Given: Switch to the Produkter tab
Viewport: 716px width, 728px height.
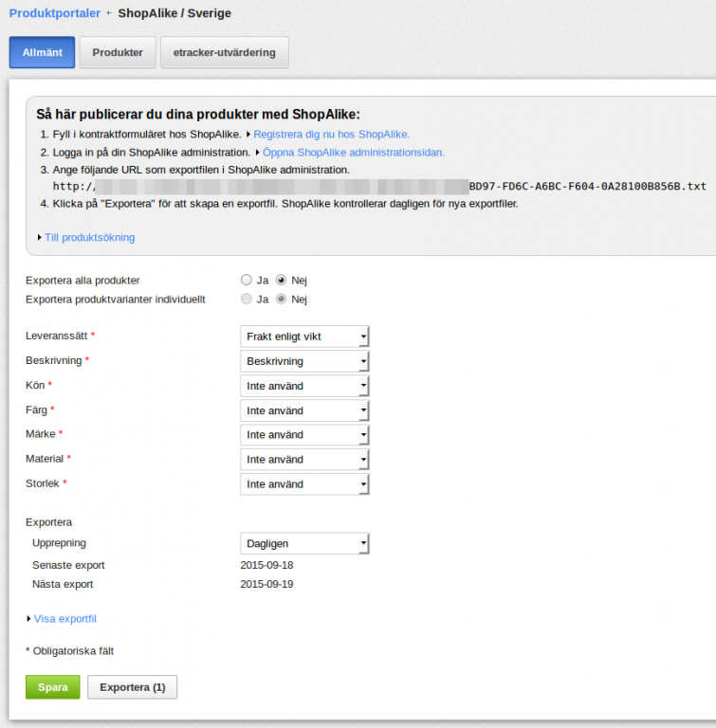Looking at the screenshot, I should point(118,52).
